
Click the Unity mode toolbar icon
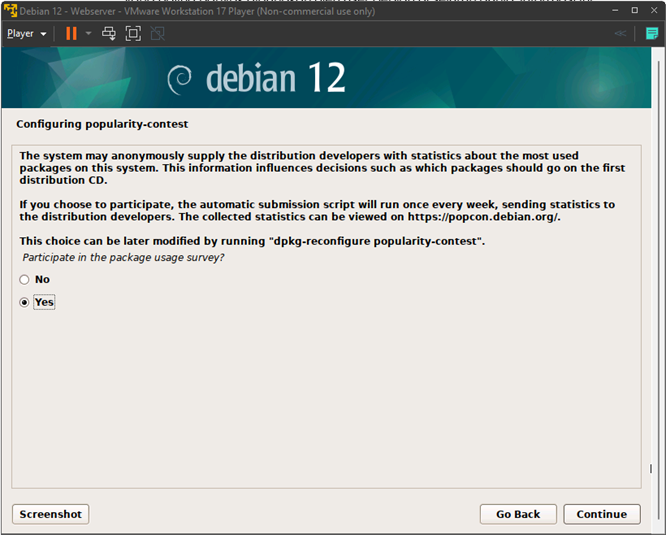pyautogui.click(x=157, y=33)
